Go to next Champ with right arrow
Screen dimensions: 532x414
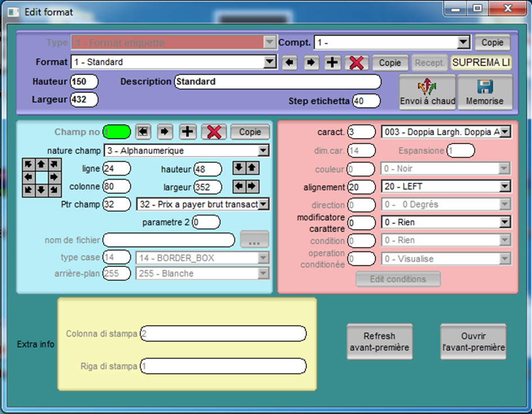(x=165, y=132)
